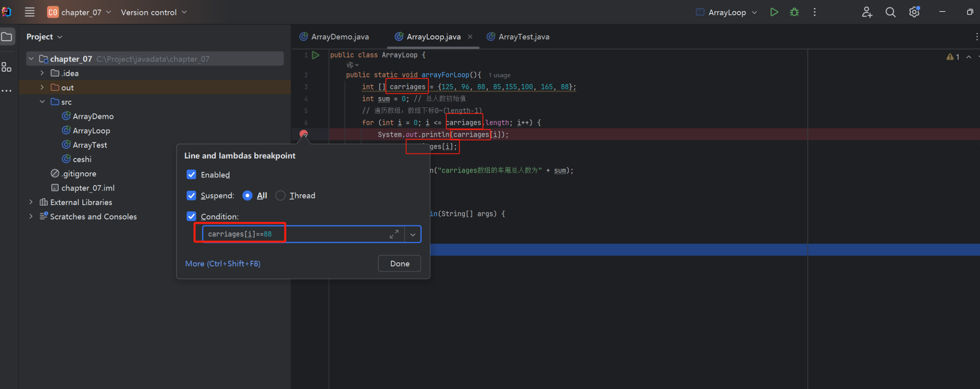Expand the out folder
This screenshot has width=980, height=389.
point(42,88)
